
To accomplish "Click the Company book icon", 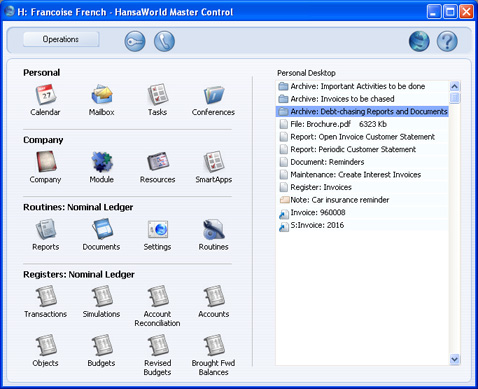I will [x=46, y=162].
